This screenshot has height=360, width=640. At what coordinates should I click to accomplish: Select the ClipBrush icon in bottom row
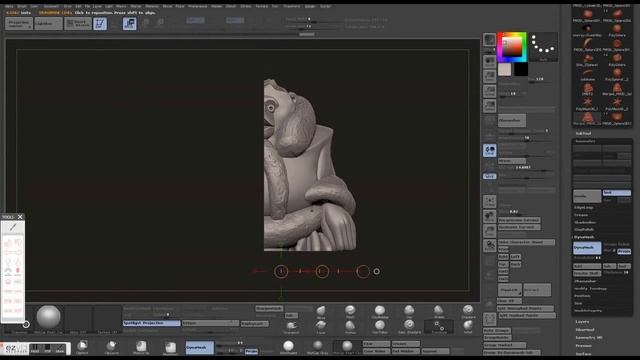click(x=82, y=347)
